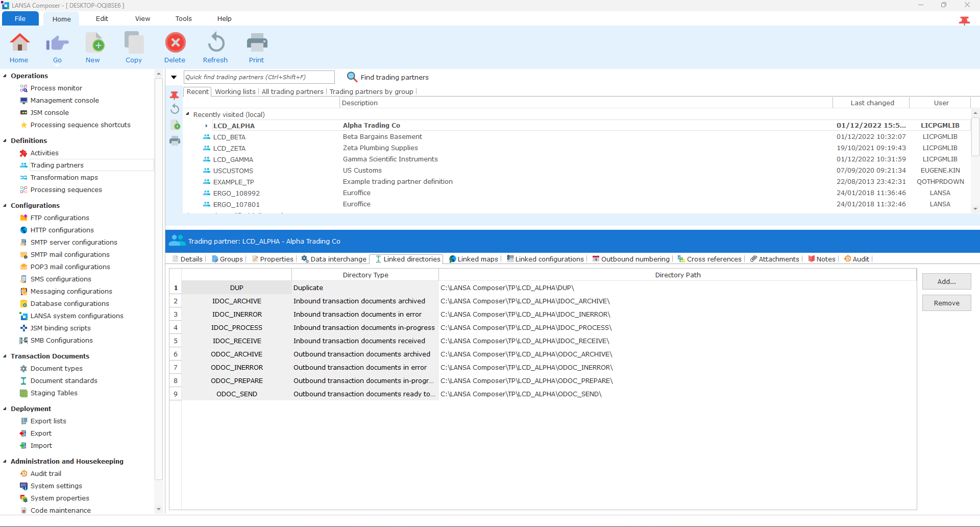Image resolution: width=980 pixels, height=527 pixels.
Task: Open Staging Tables
Action: coord(54,393)
